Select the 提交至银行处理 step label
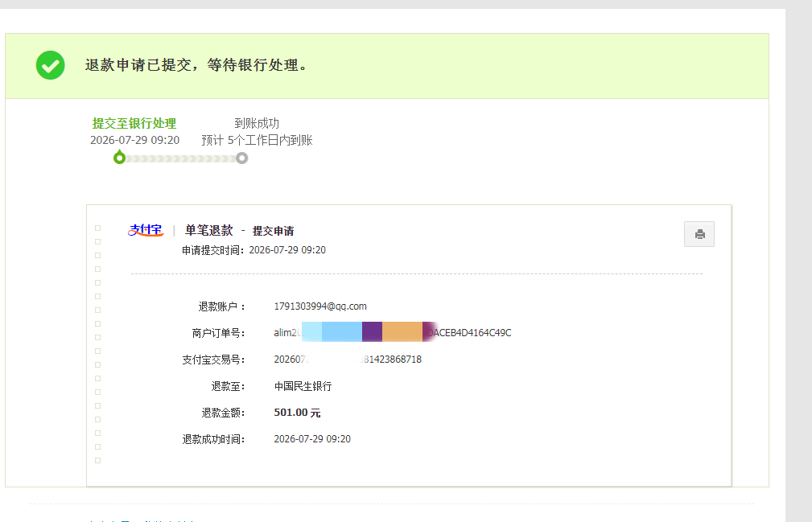 (x=134, y=124)
